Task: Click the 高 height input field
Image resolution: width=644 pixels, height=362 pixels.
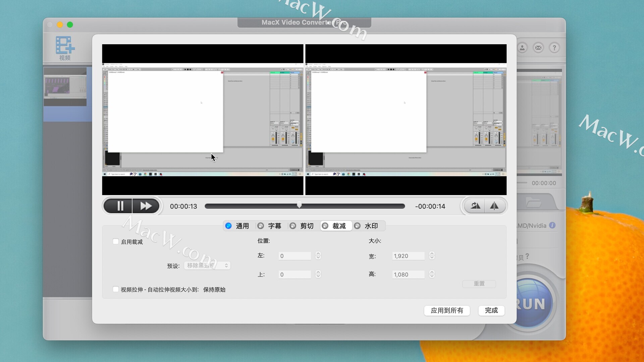Action: point(409,275)
